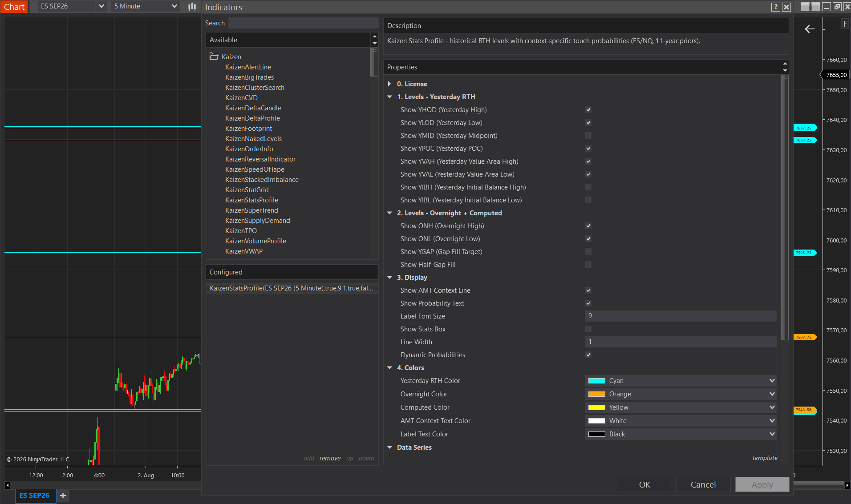Open Computed Color dropdown
Image resolution: width=851 pixels, height=504 pixels.
point(681,407)
